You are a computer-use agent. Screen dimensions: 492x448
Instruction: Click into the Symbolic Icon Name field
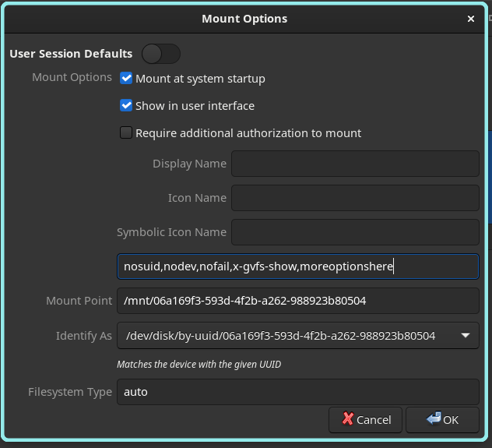355,232
